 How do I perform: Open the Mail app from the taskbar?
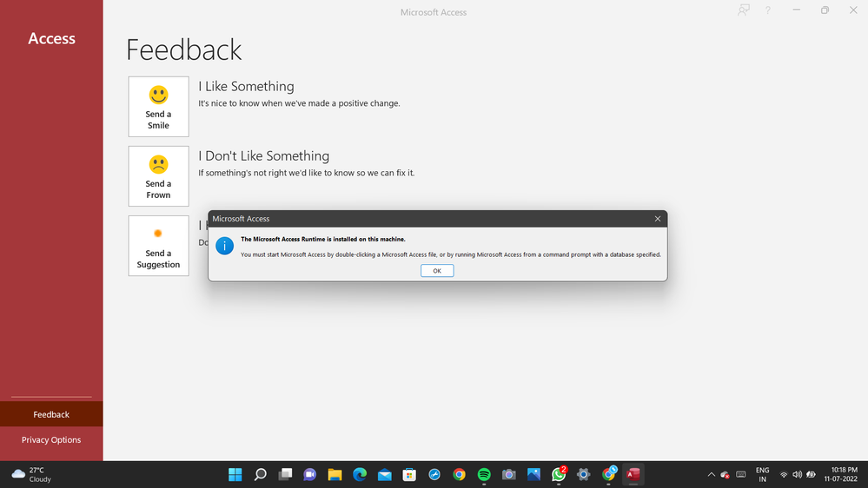pyautogui.click(x=385, y=474)
